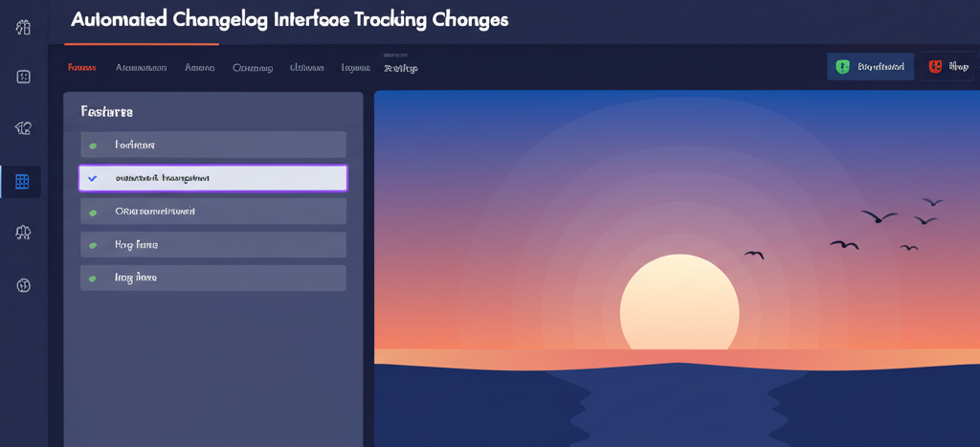Image resolution: width=980 pixels, height=447 pixels.
Task: Click the sunset preview image
Action: (x=677, y=269)
